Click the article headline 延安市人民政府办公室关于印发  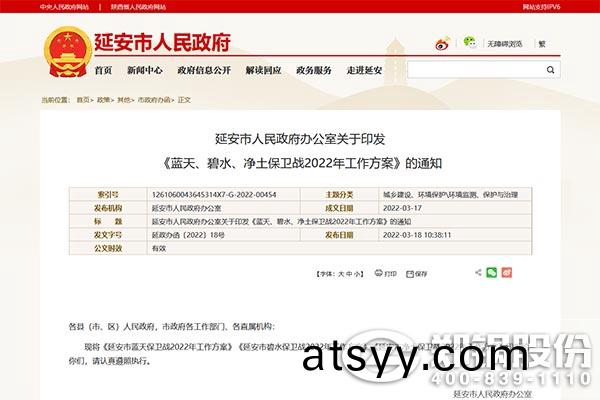click(x=300, y=139)
